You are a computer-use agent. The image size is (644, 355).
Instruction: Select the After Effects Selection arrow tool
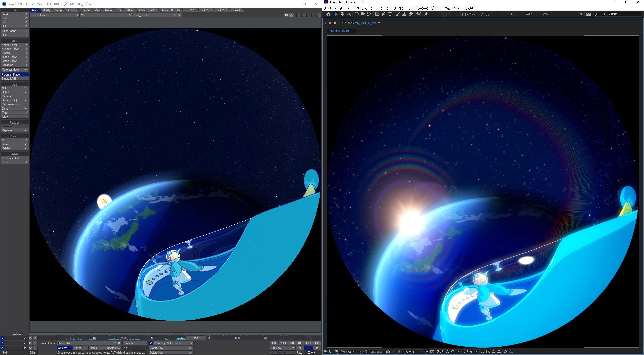pyautogui.click(x=336, y=14)
